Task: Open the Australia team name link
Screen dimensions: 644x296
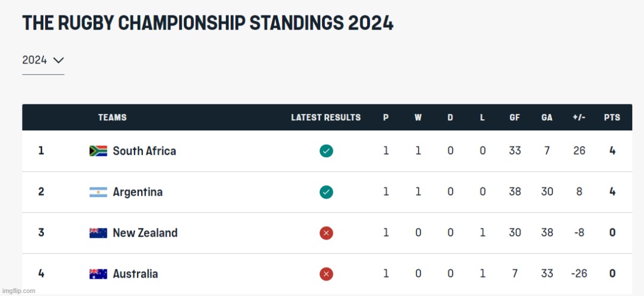Action: 135,274
